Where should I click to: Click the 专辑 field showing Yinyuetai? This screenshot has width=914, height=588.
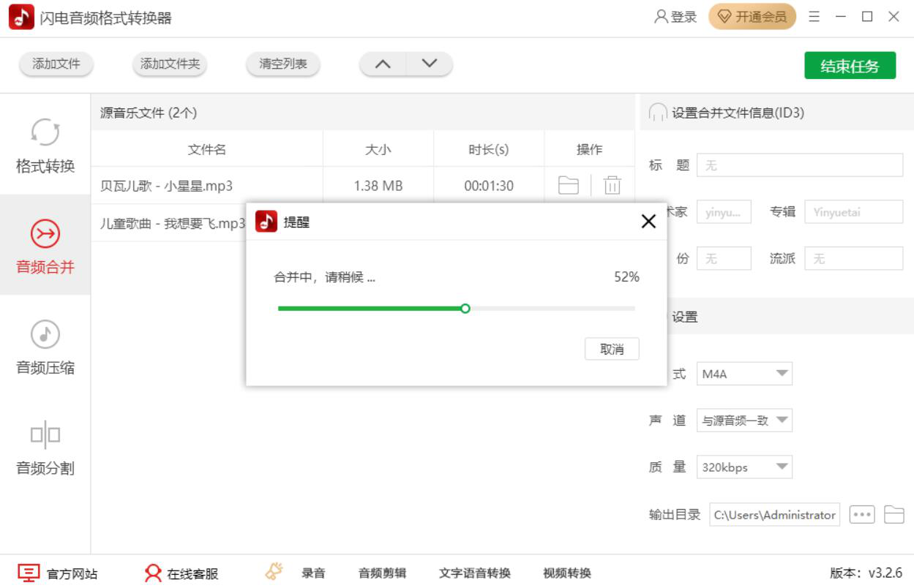coord(854,212)
